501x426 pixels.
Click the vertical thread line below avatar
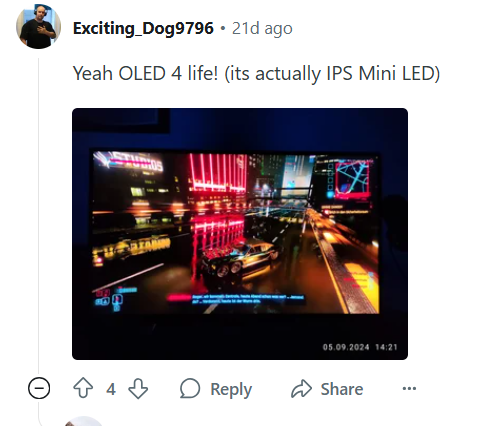[39, 213]
